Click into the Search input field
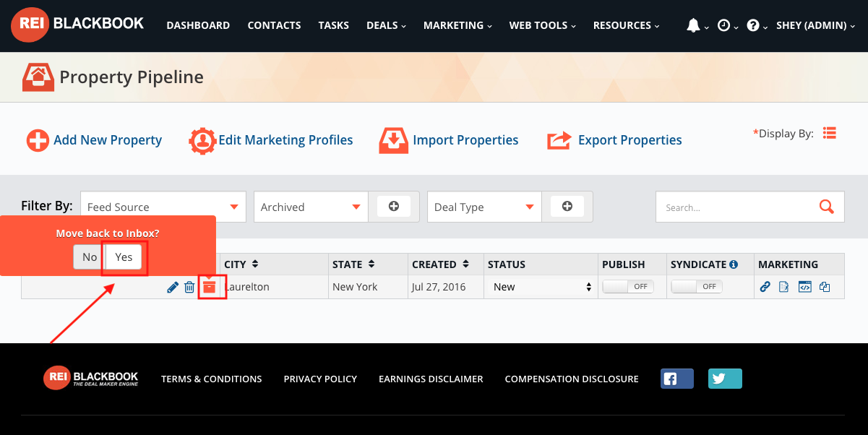The height and width of the screenshot is (435, 868). 737,207
